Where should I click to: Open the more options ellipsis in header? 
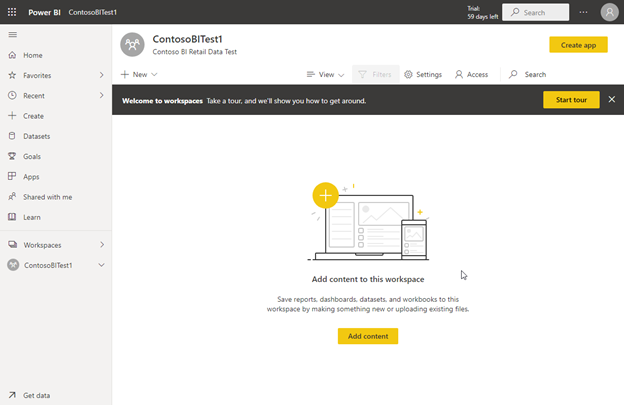[583, 12]
